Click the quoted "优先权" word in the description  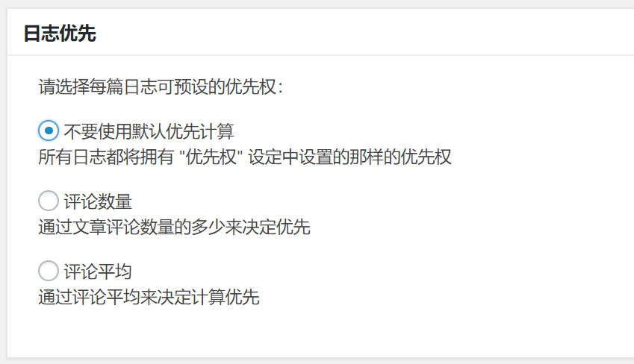pos(211,157)
